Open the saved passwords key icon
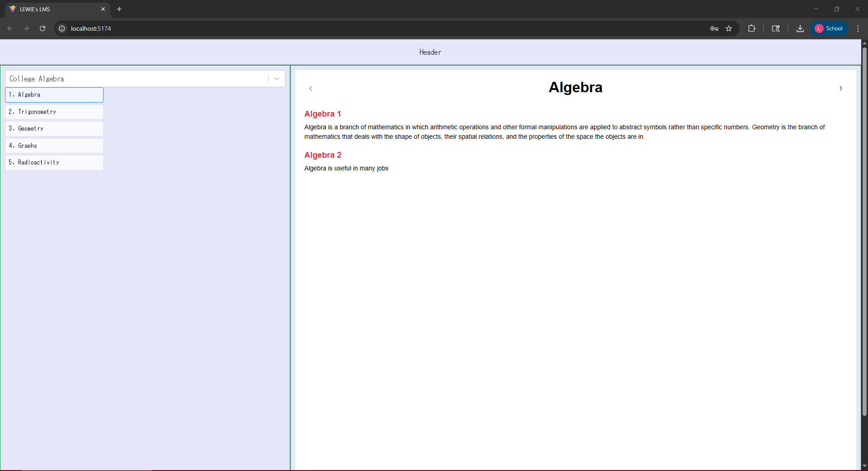Viewport: 868px width, 471px height. 714,28
